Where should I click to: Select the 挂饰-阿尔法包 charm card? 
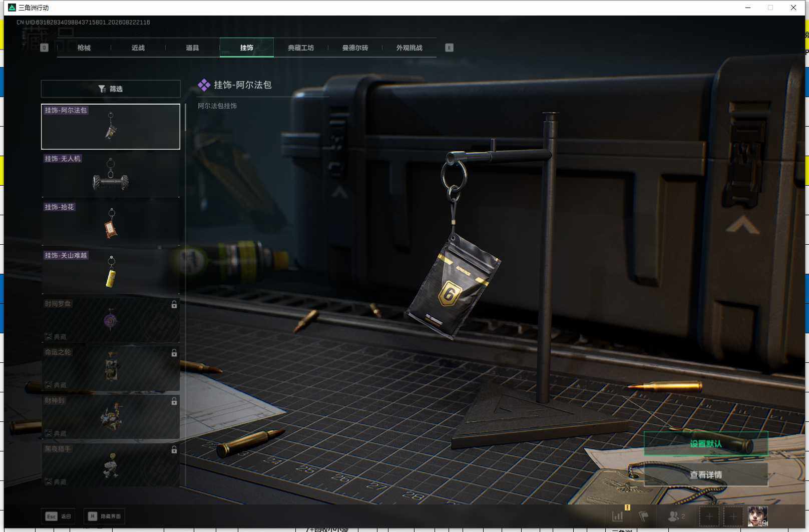click(x=111, y=127)
